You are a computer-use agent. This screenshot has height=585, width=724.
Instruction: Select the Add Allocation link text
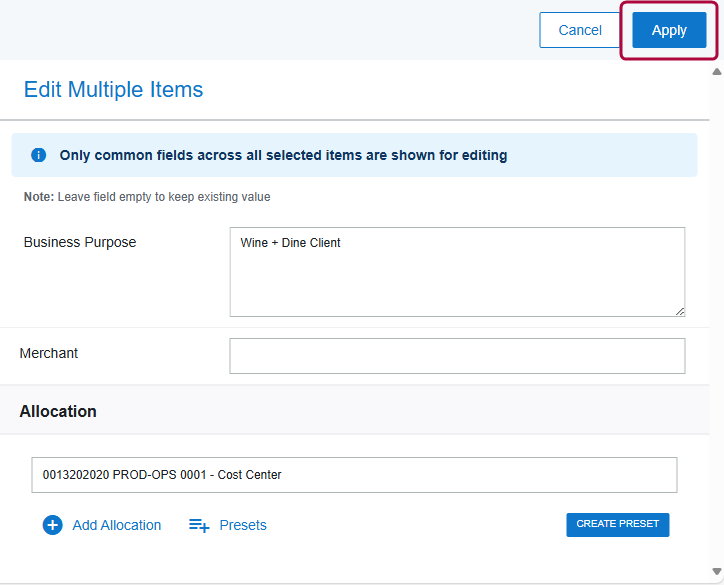pos(116,525)
